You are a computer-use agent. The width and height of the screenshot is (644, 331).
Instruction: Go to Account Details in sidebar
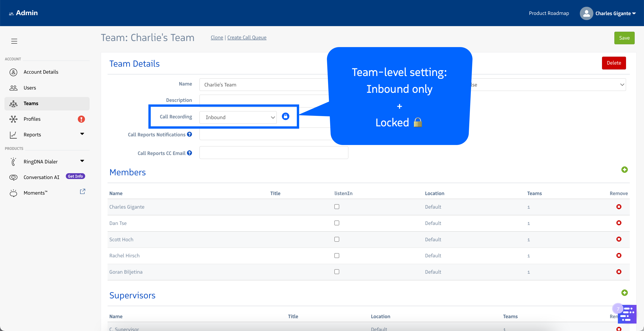pyautogui.click(x=41, y=72)
